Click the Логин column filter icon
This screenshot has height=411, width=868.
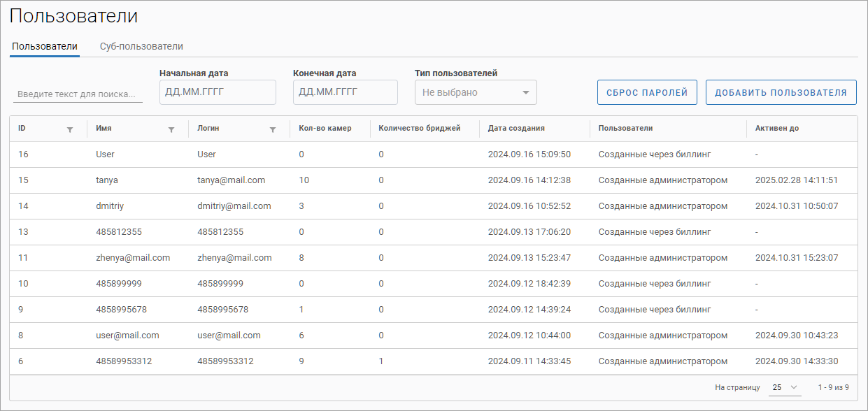point(273,129)
